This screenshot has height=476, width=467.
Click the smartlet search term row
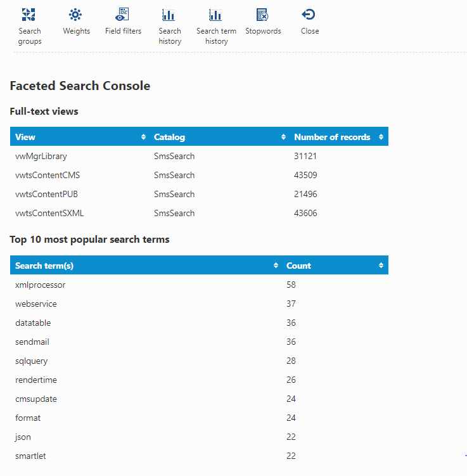pyautogui.click(x=199, y=456)
